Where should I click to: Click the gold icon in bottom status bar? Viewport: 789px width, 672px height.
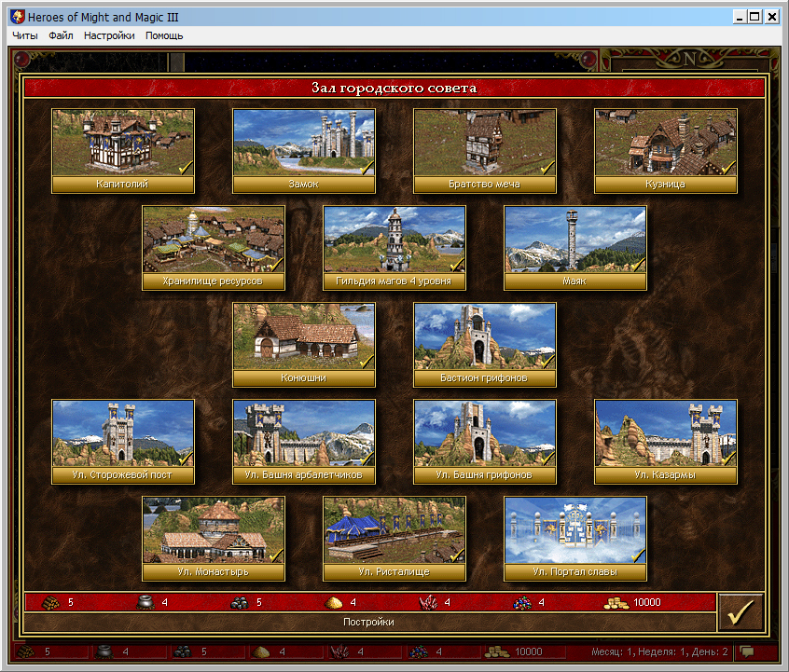pyautogui.click(x=497, y=652)
